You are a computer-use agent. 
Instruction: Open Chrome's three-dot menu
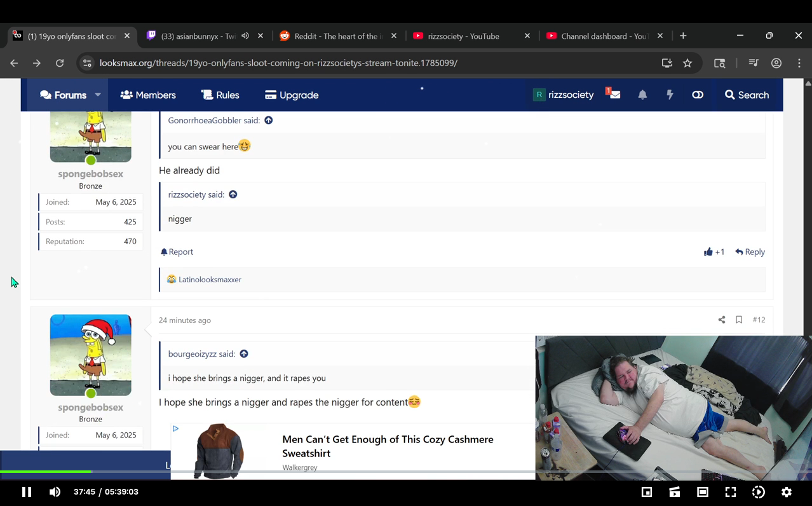click(799, 63)
